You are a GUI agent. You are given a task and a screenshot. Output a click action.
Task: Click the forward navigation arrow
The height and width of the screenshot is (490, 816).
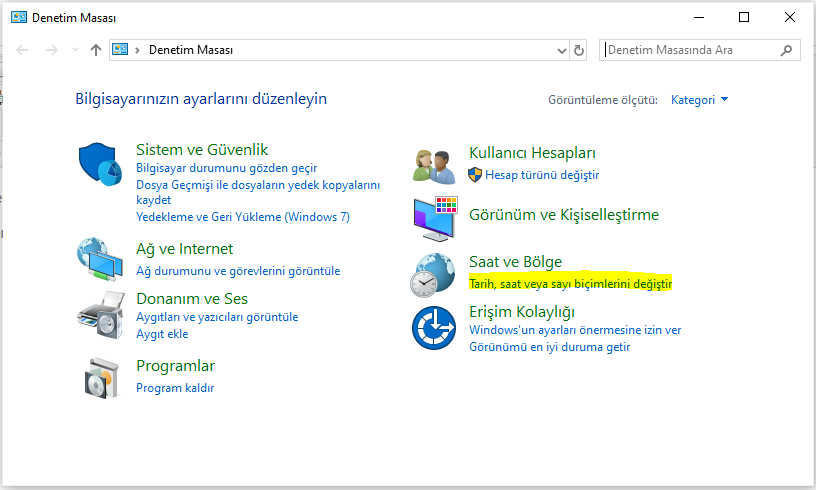(x=52, y=50)
